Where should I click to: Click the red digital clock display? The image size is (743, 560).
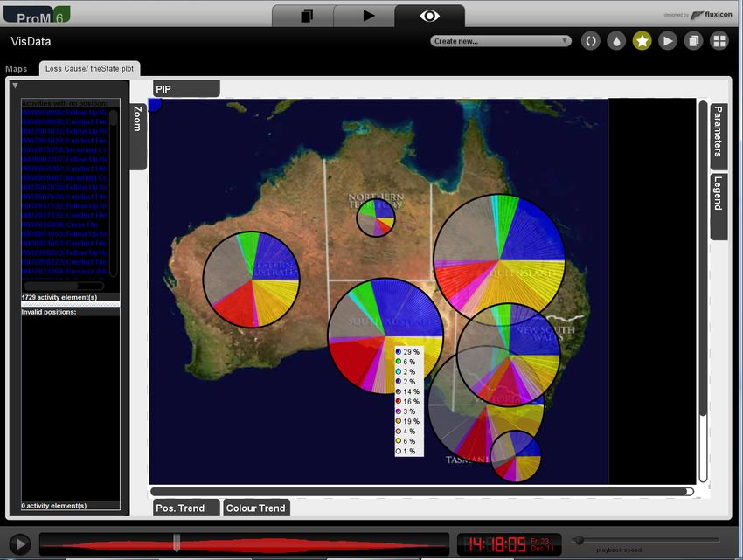pyautogui.click(x=510, y=544)
